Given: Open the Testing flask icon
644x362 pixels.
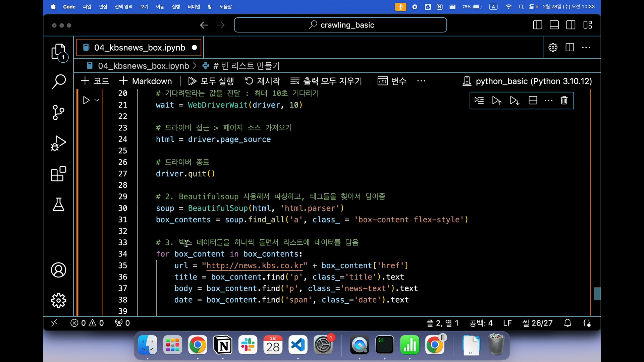Looking at the screenshot, I should point(58,204).
